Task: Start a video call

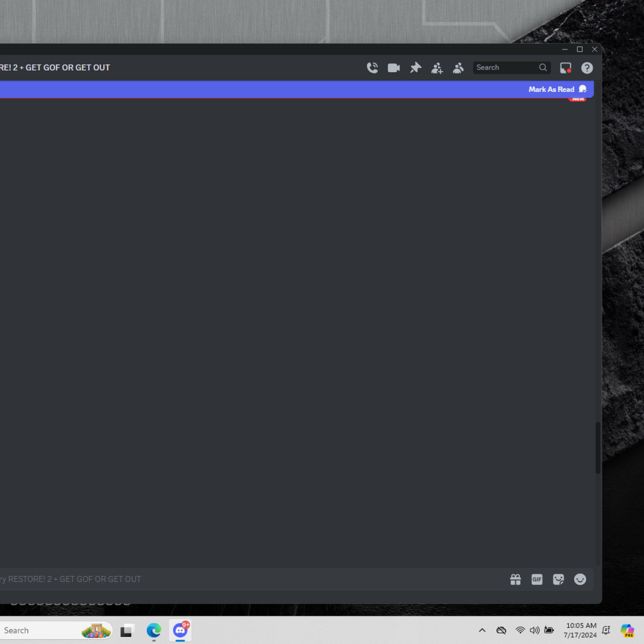Action: [x=394, y=68]
